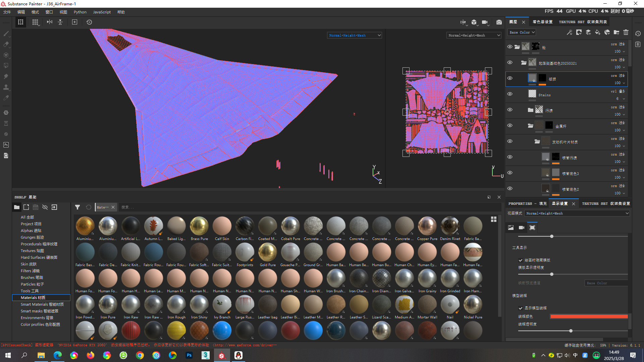Open the history panel icon at right
The height and width of the screenshot is (362, 644).
pyautogui.click(x=638, y=34)
